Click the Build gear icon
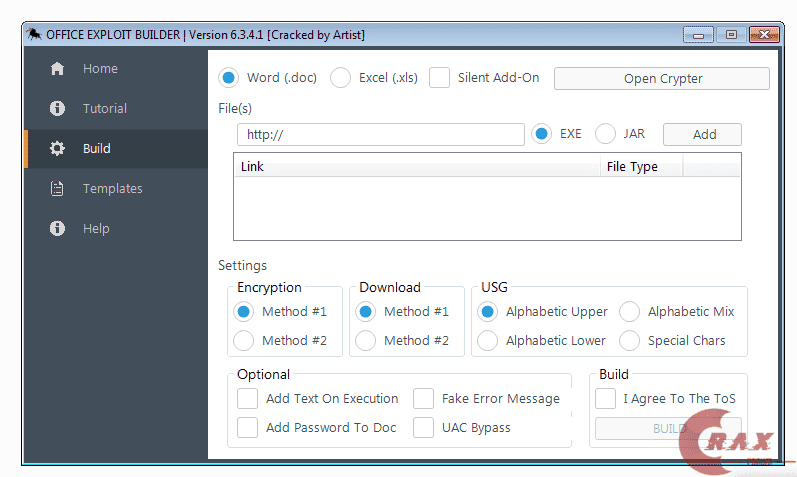The height and width of the screenshot is (477, 797). coord(57,149)
